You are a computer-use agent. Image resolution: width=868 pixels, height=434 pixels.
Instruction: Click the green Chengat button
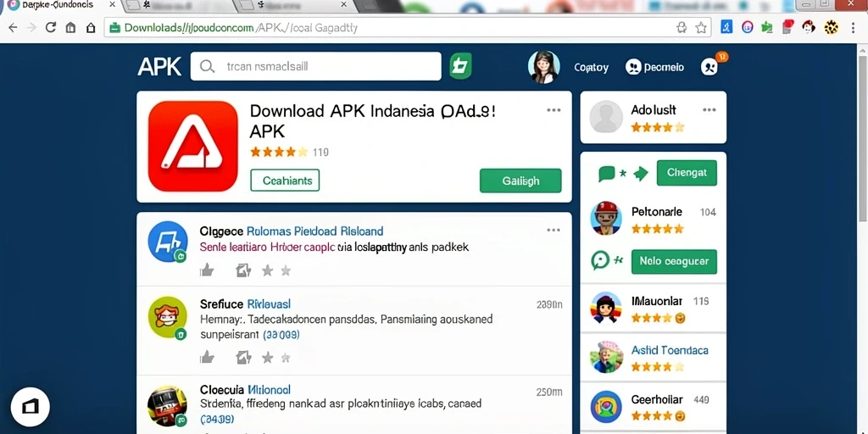687,173
